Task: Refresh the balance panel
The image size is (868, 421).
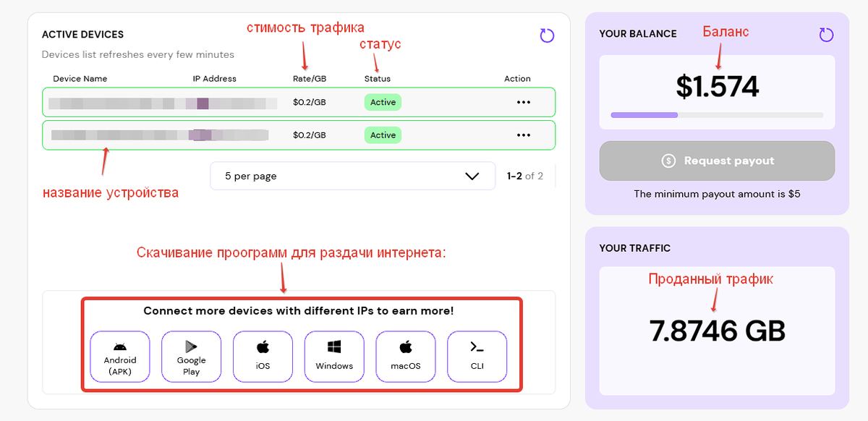Action: tap(826, 35)
